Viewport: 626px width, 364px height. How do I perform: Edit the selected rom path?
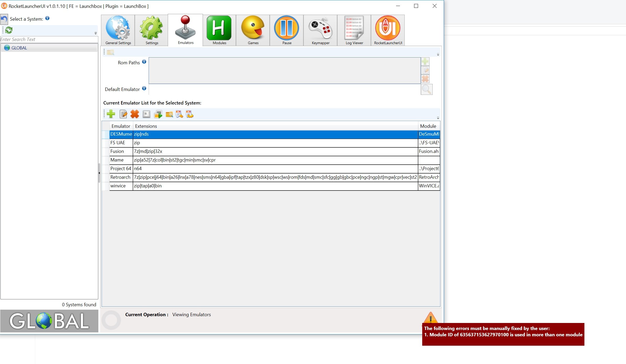tap(425, 70)
